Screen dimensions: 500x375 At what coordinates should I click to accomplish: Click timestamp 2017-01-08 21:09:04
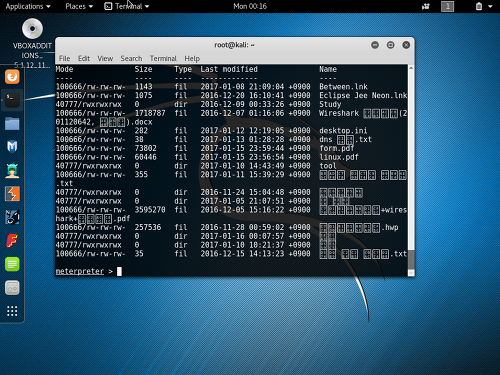pos(242,87)
